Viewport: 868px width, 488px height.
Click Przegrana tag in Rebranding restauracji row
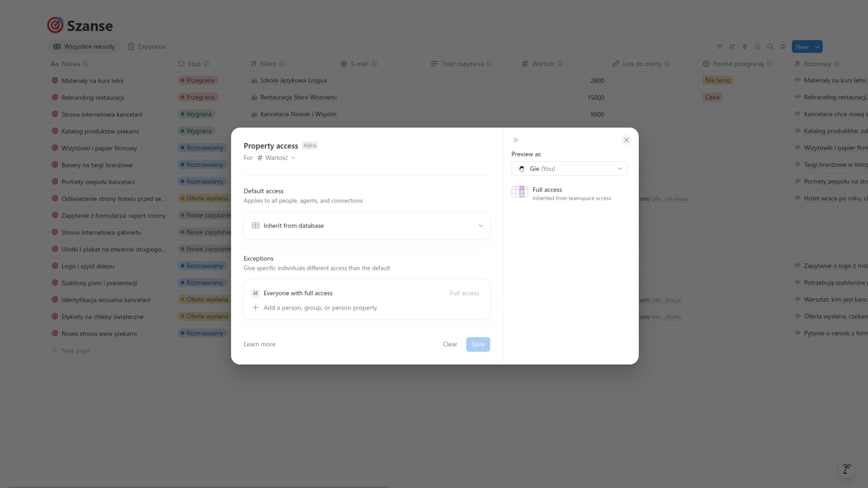coord(198,97)
